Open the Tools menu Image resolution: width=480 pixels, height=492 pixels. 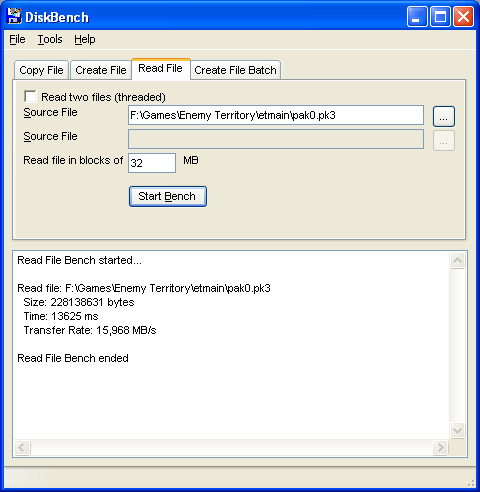pos(50,39)
